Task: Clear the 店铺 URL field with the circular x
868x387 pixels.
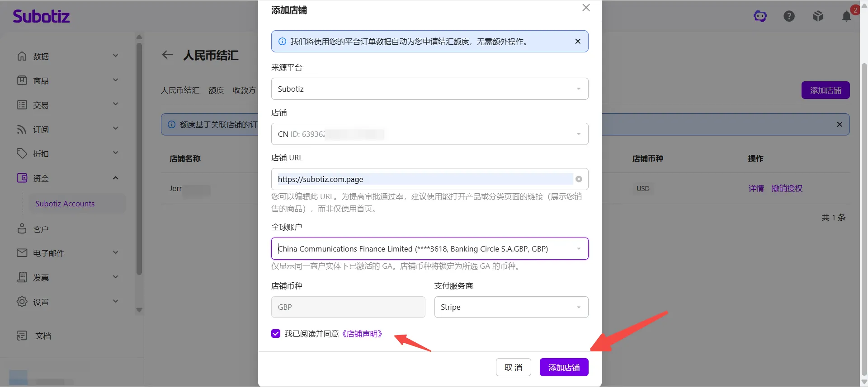Action: pyautogui.click(x=579, y=179)
